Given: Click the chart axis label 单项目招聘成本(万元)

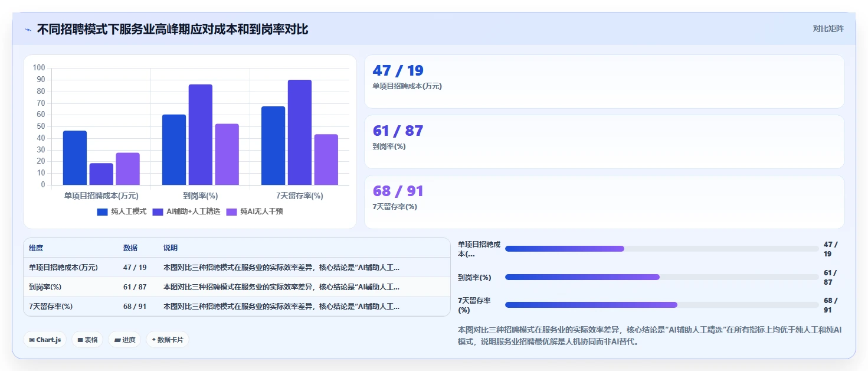Looking at the screenshot, I should pyautogui.click(x=101, y=196).
